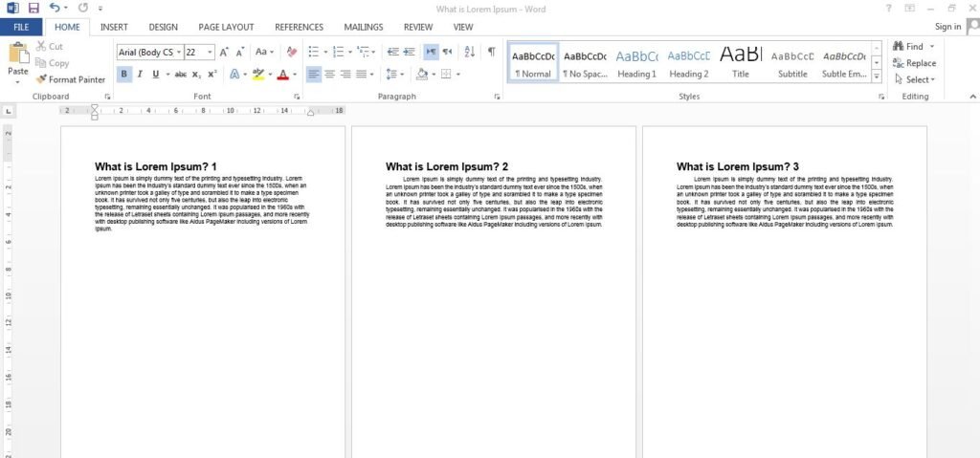980x458 pixels.
Task: Click the Save icon in quick access toolbar
Action: 33,8
